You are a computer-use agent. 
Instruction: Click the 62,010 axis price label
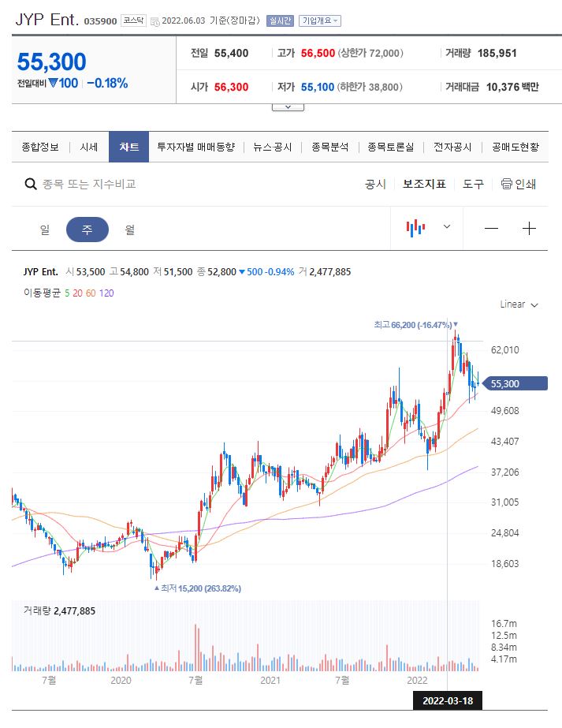[x=505, y=349]
